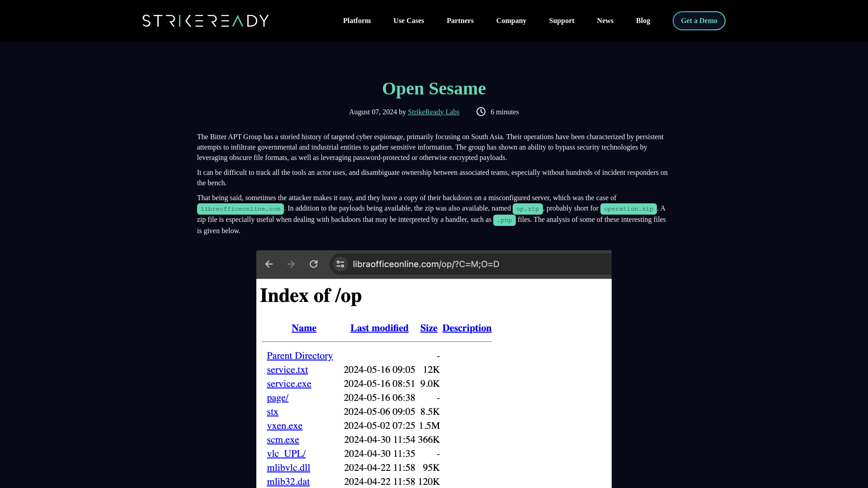
Task: Open the vxen.exe file link
Action: [x=285, y=426]
